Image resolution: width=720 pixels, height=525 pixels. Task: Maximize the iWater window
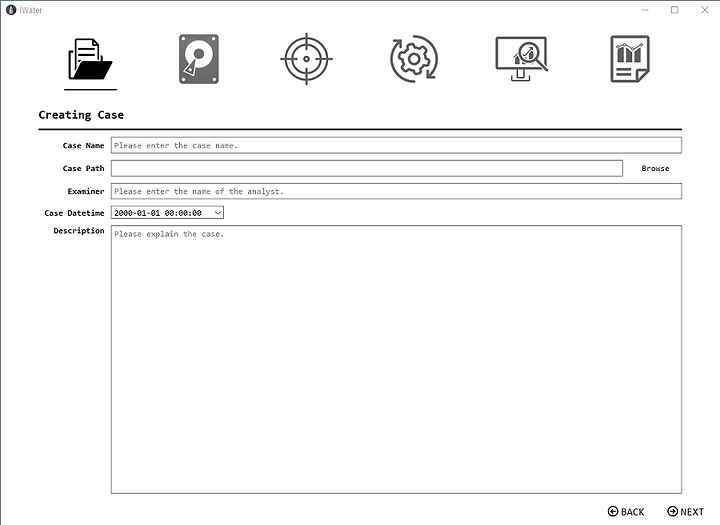[675, 10]
